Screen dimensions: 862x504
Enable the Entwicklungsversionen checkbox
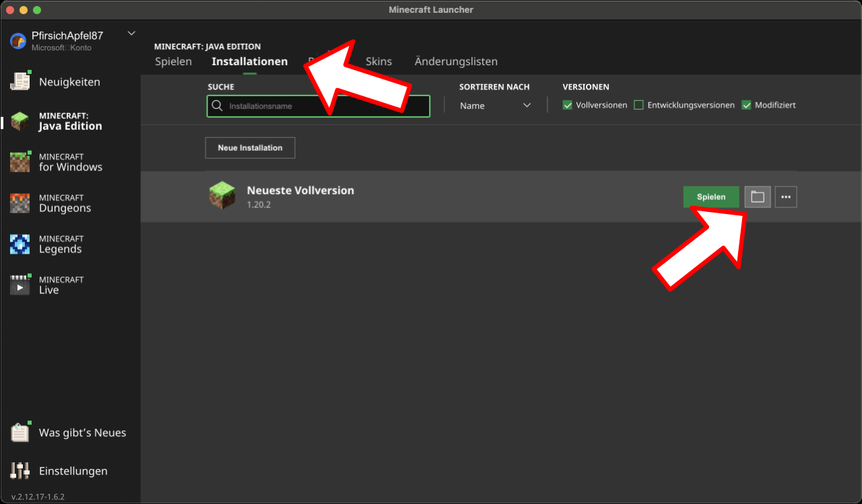coord(638,105)
